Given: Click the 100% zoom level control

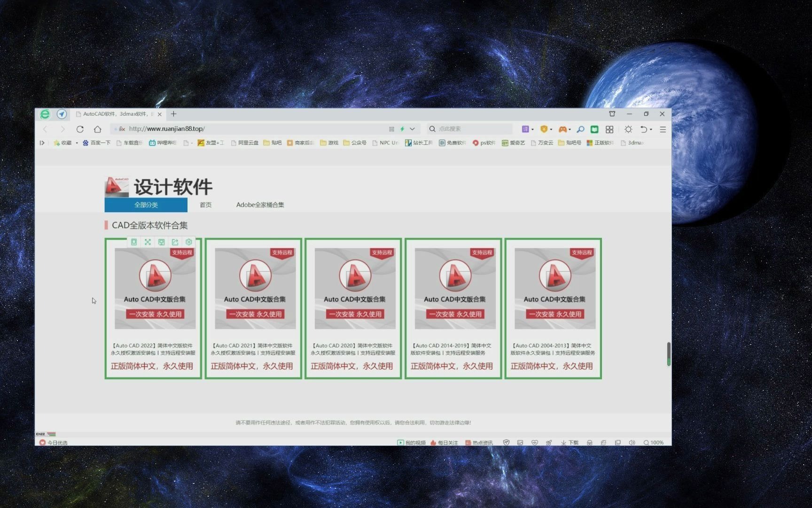Looking at the screenshot, I should tap(654, 443).
